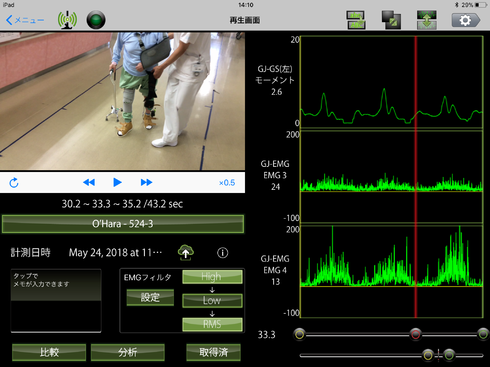Viewport: 490px width, 367px height.
Task: Click the red playhead slider knob
Action: [415, 334]
